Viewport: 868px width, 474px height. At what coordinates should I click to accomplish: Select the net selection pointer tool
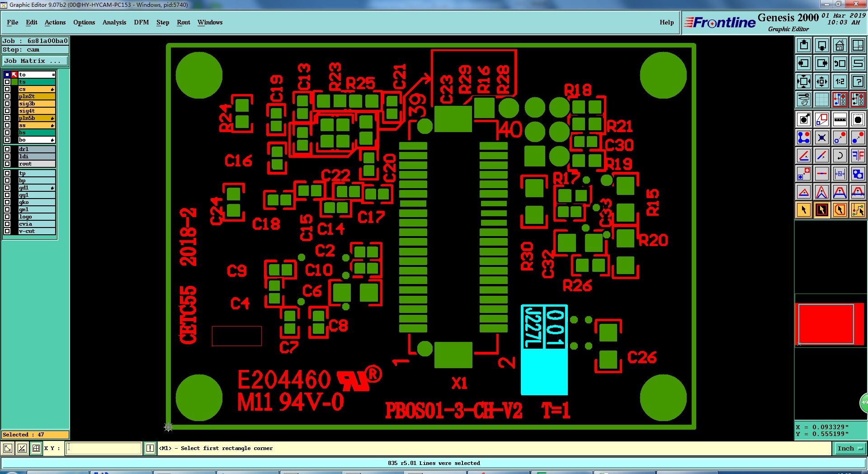point(858,210)
